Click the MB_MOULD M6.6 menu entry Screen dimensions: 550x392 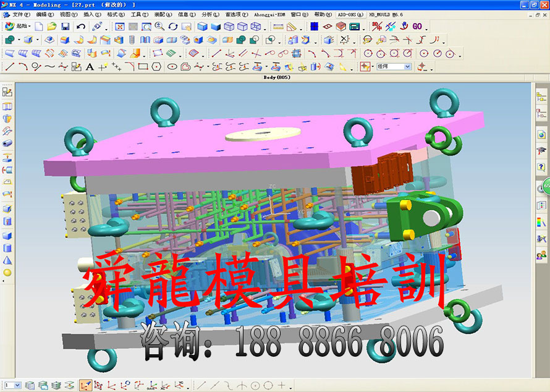386,14
